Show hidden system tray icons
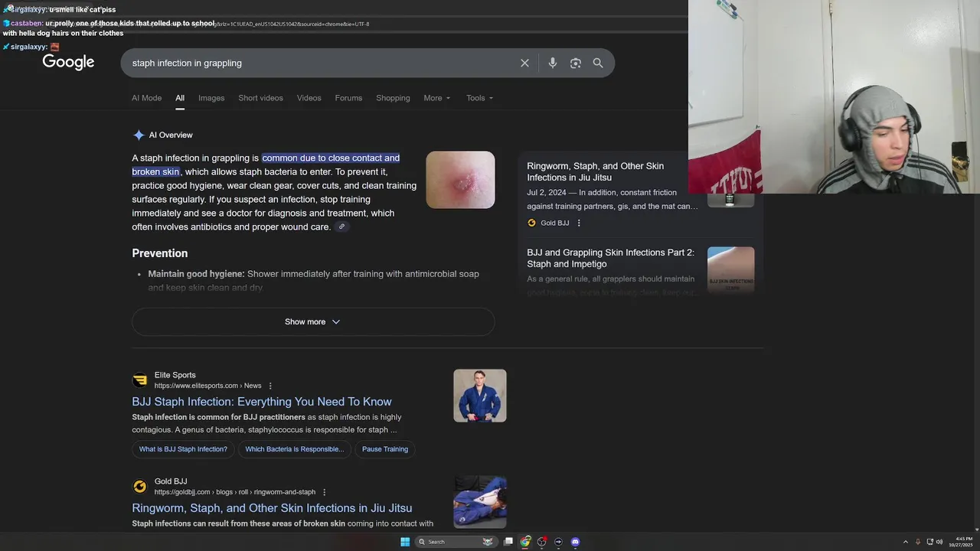Screen dimensions: 980x551 pyautogui.click(x=906, y=542)
